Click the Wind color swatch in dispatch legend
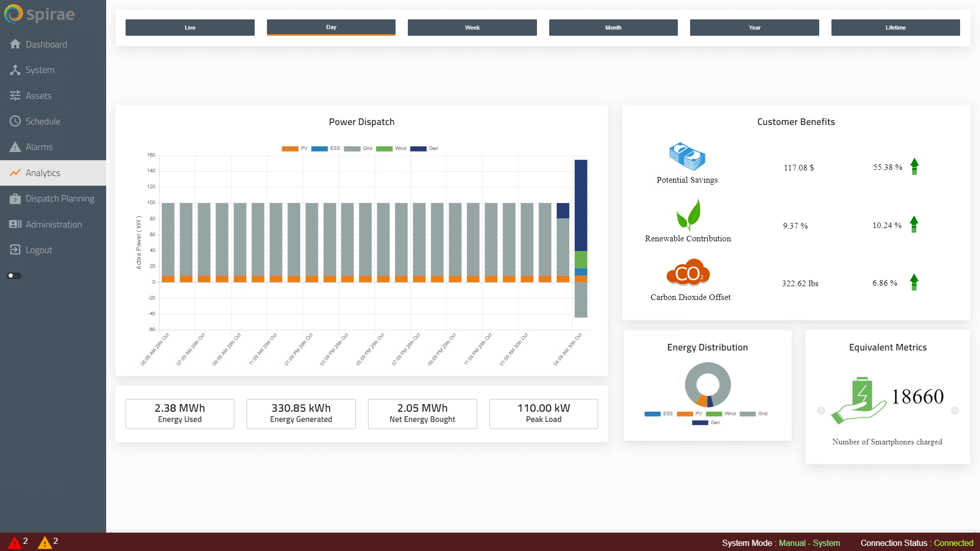This screenshot has height=551, width=980. coord(384,148)
